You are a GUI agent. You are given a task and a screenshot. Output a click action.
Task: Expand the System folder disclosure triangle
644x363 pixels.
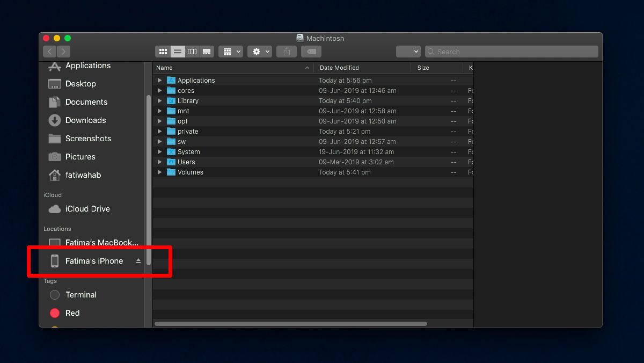(x=159, y=151)
